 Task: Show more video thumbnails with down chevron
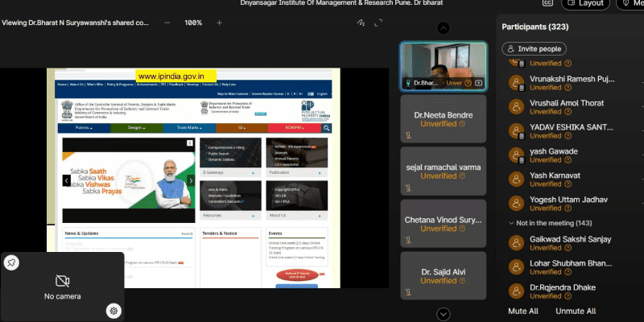pos(444,314)
